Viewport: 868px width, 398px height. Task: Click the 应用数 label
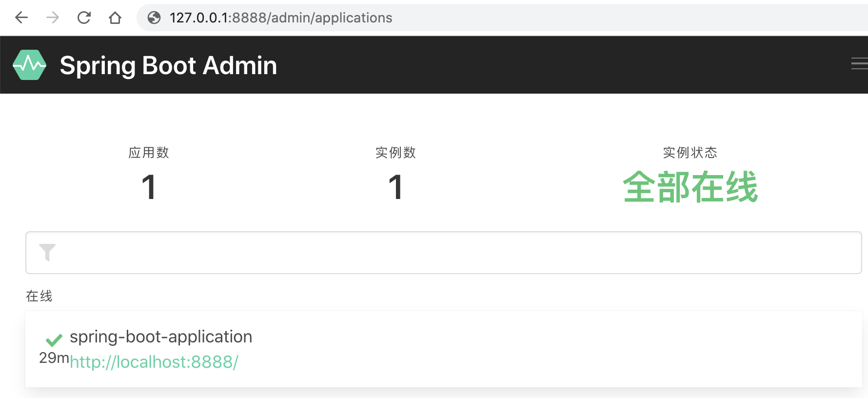point(149,153)
